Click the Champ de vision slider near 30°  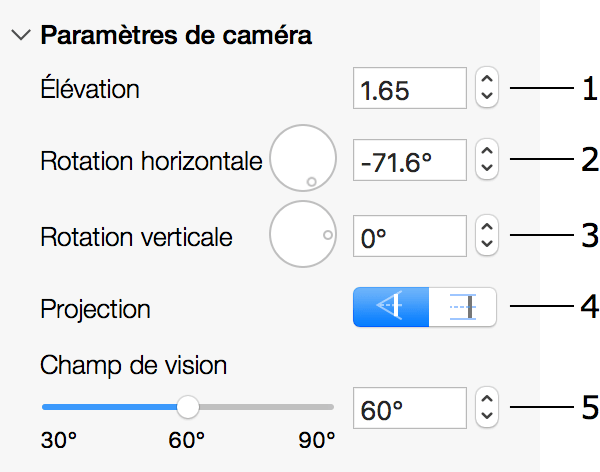[x=47, y=407]
